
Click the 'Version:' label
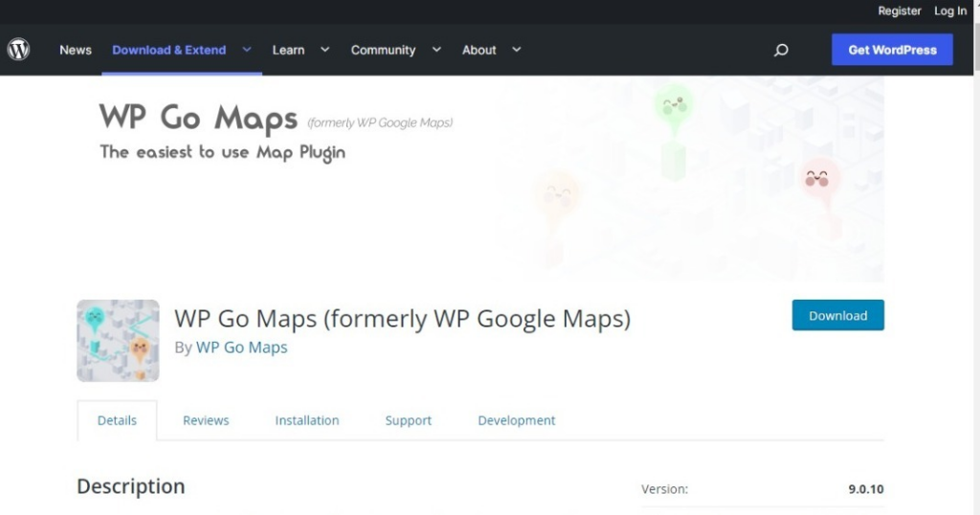click(x=664, y=489)
